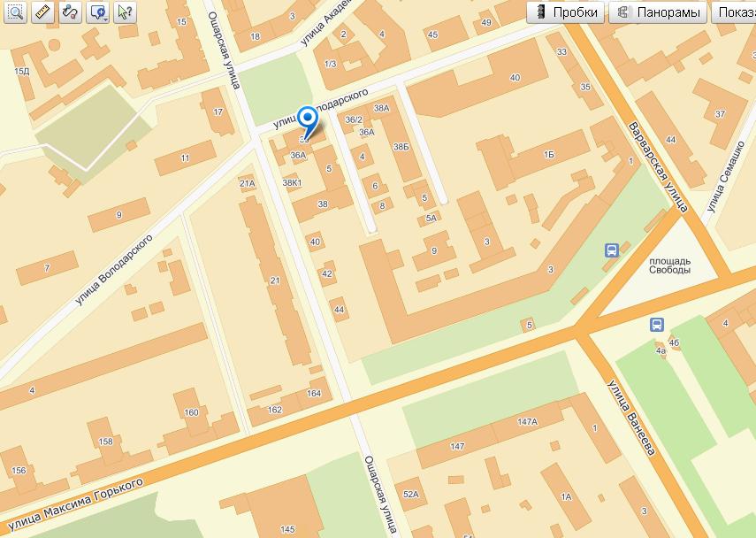
Task: Open dropdown arrow on add placemark tool
Action: tap(105, 19)
